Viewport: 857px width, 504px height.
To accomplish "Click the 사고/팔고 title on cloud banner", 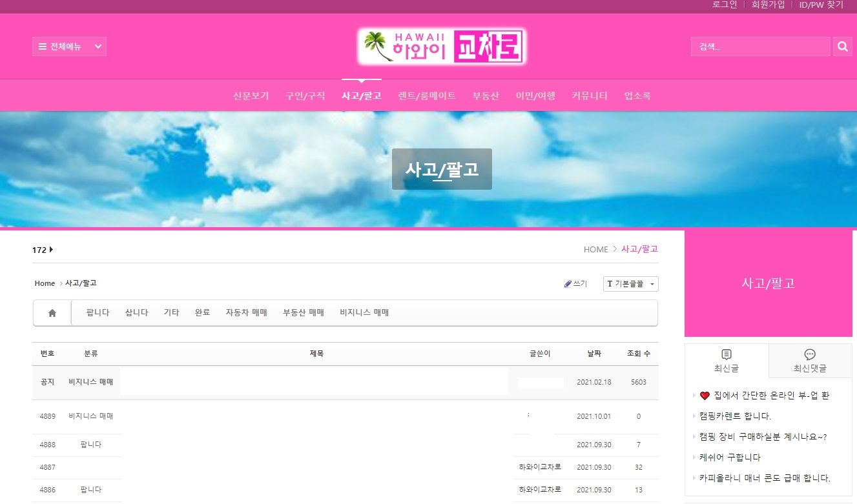I will 442,169.
